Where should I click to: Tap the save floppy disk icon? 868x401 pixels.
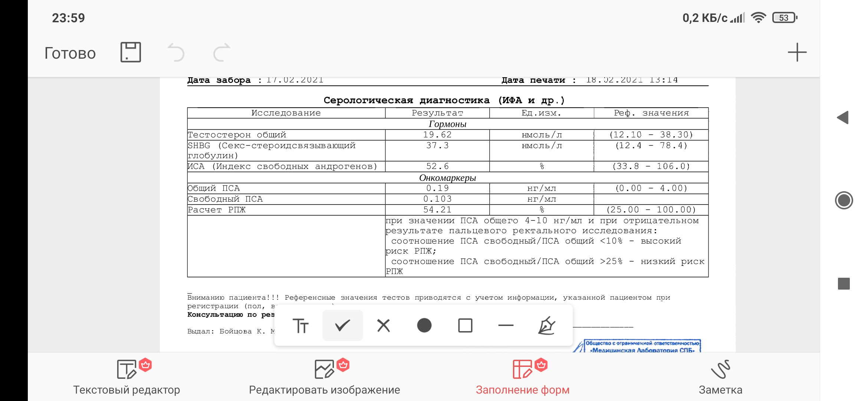point(131,52)
